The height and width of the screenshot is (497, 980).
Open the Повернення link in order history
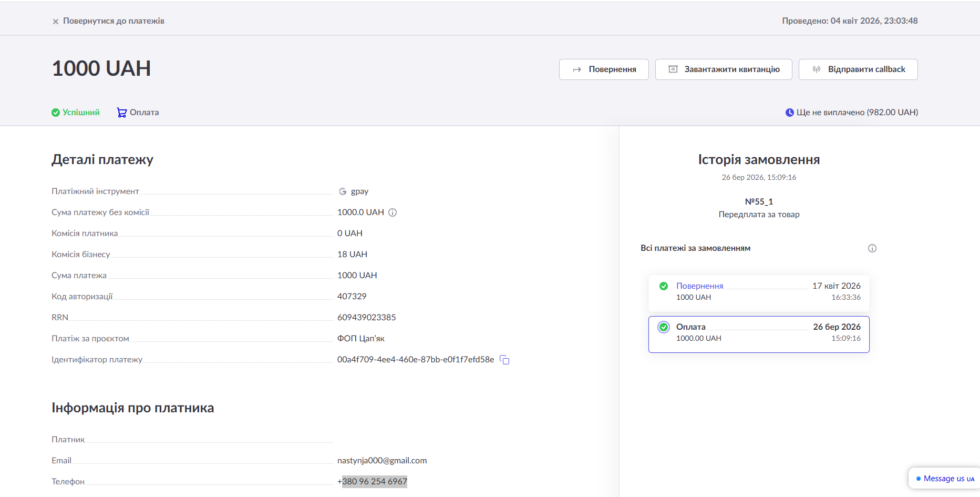pyautogui.click(x=699, y=286)
